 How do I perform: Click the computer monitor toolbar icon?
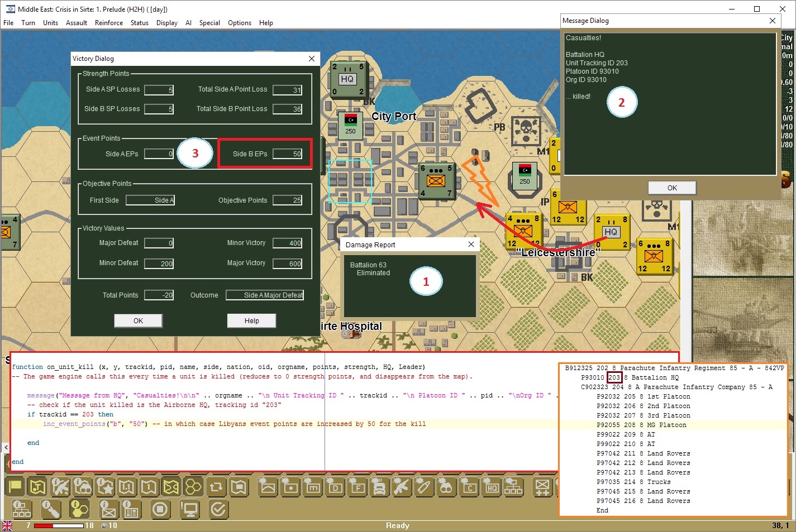189,509
